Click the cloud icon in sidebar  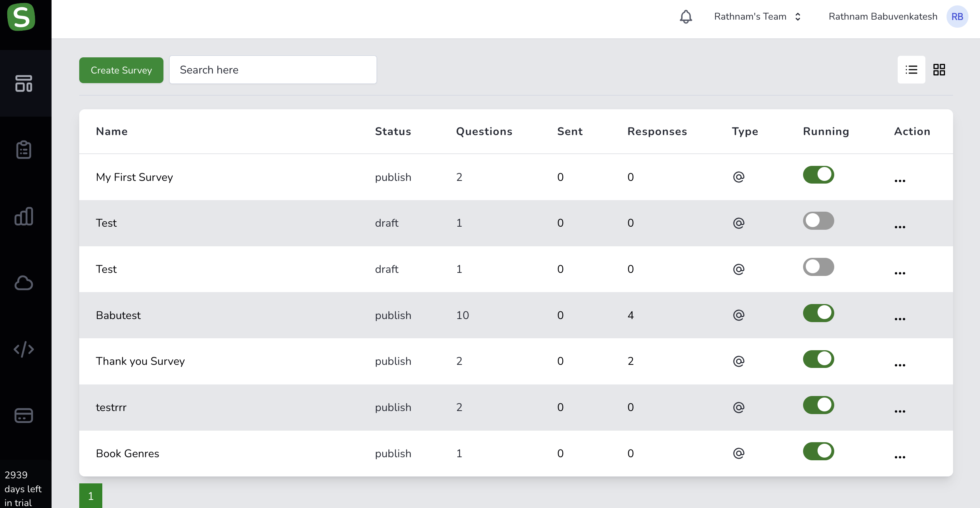[23, 283]
